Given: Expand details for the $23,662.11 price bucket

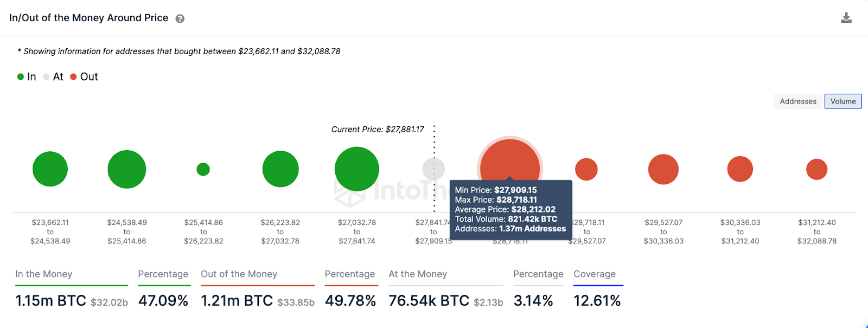Looking at the screenshot, I should coord(50,169).
